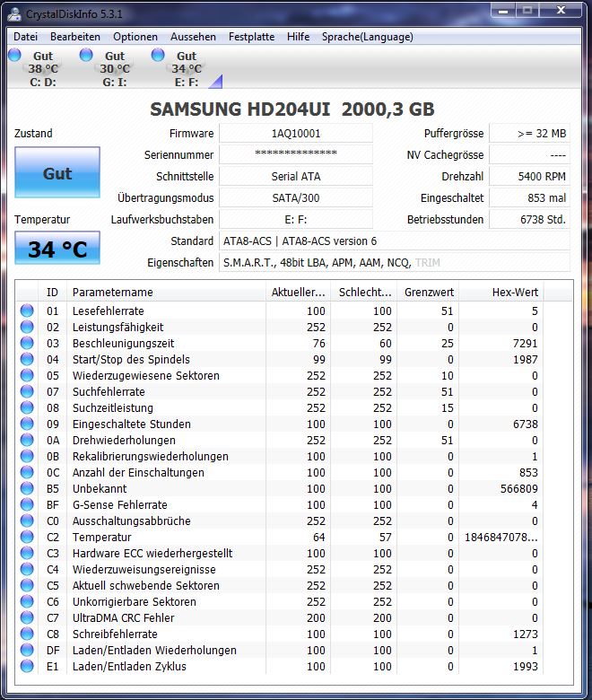Screen dimensions: 592x700
Task: Open the Datei menu
Action: coord(25,37)
